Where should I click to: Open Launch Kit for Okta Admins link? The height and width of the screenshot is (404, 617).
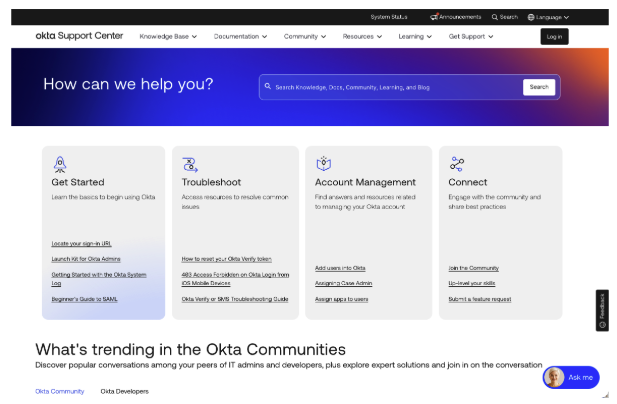pos(86,259)
